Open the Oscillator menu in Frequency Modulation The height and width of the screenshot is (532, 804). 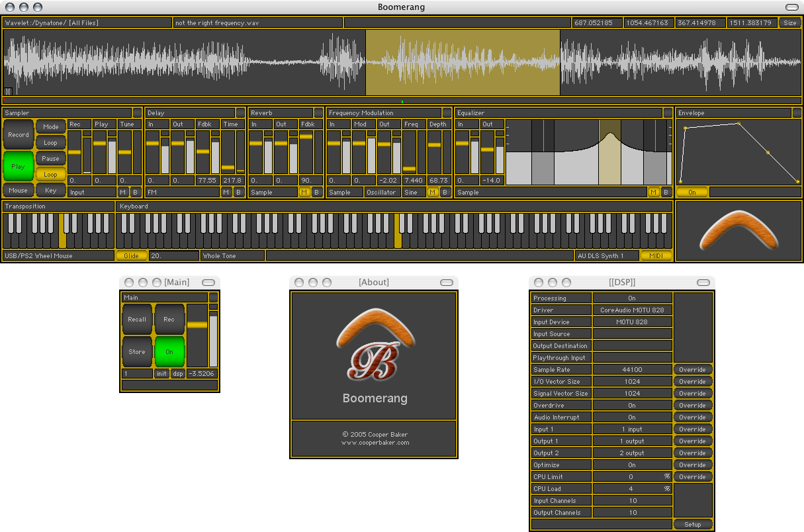click(382, 193)
